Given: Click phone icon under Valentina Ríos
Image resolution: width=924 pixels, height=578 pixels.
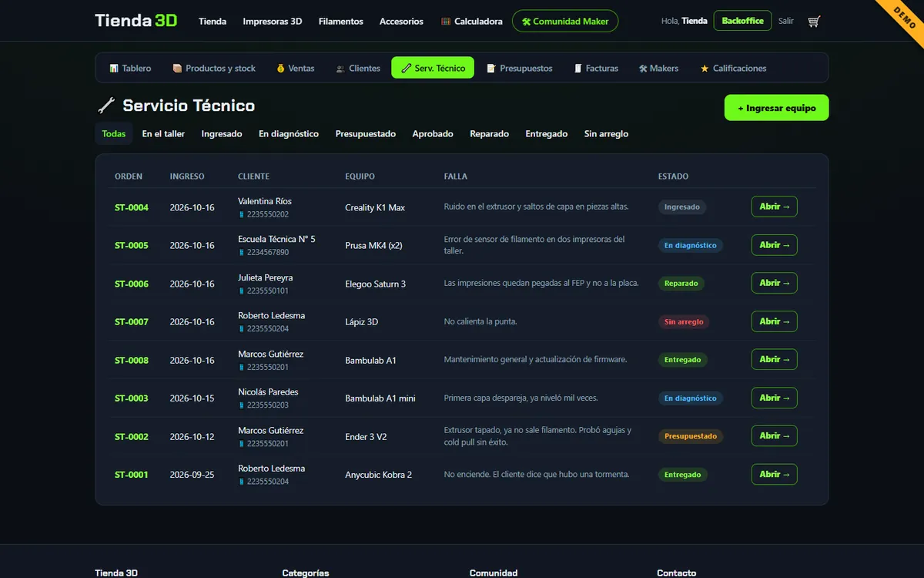Looking at the screenshot, I should click(x=241, y=214).
